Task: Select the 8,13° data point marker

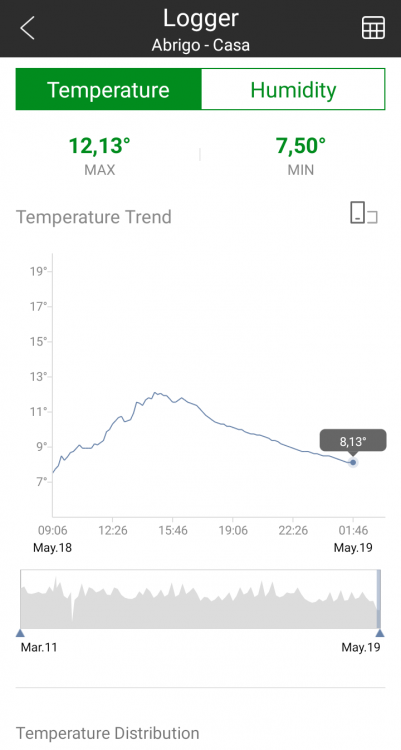Action: 353,462
